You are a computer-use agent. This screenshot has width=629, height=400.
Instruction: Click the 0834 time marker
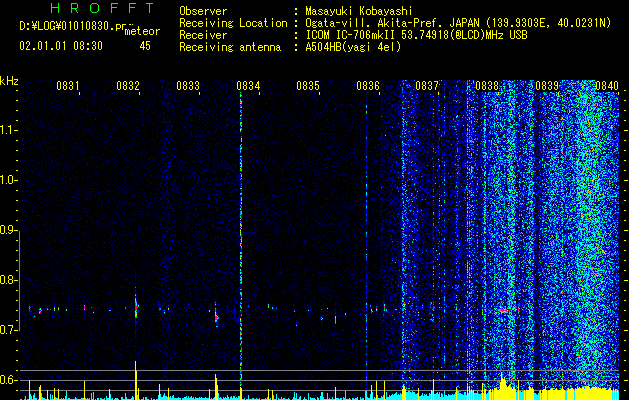click(x=248, y=85)
